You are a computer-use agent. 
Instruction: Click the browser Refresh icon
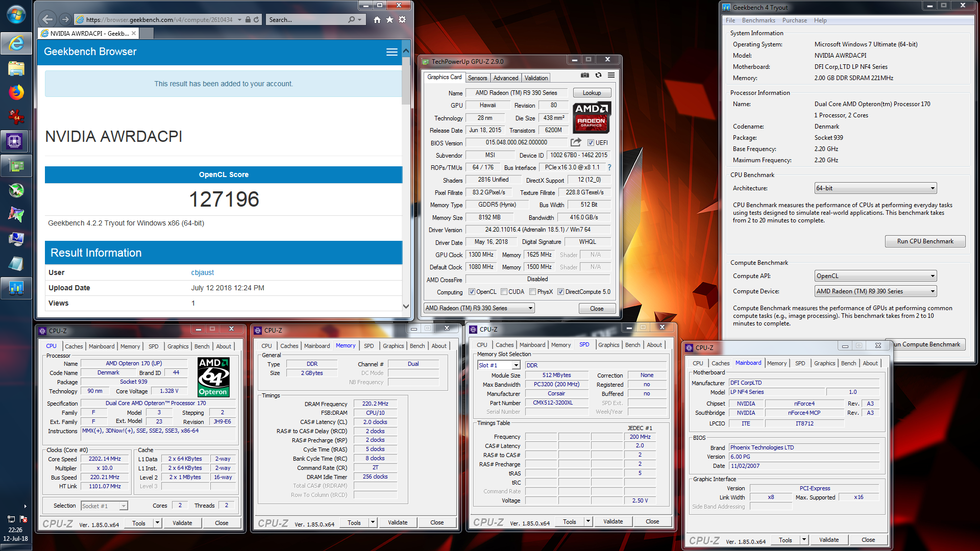[x=256, y=19]
